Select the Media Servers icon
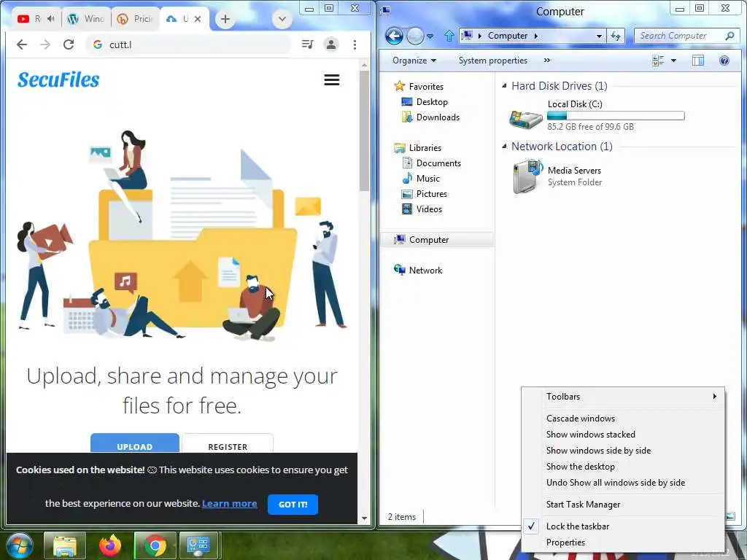This screenshot has height=560, width=747. click(x=528, y=176)
